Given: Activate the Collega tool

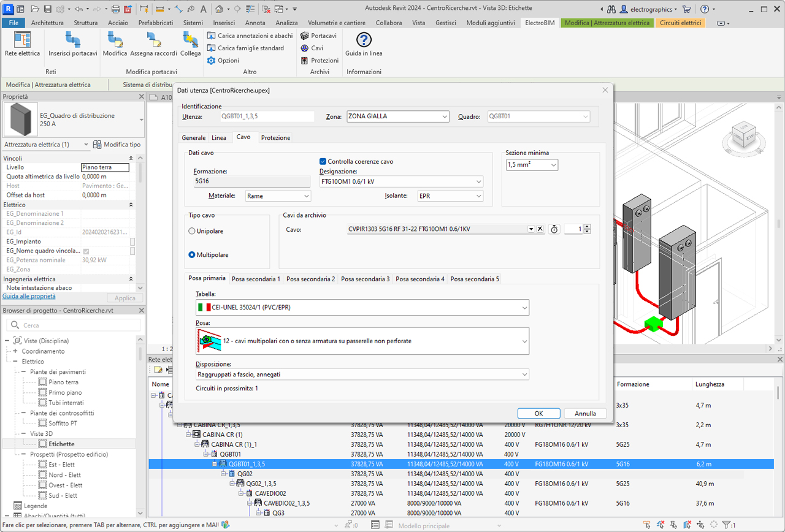Looking at the screenshot, I should [190, 44].
